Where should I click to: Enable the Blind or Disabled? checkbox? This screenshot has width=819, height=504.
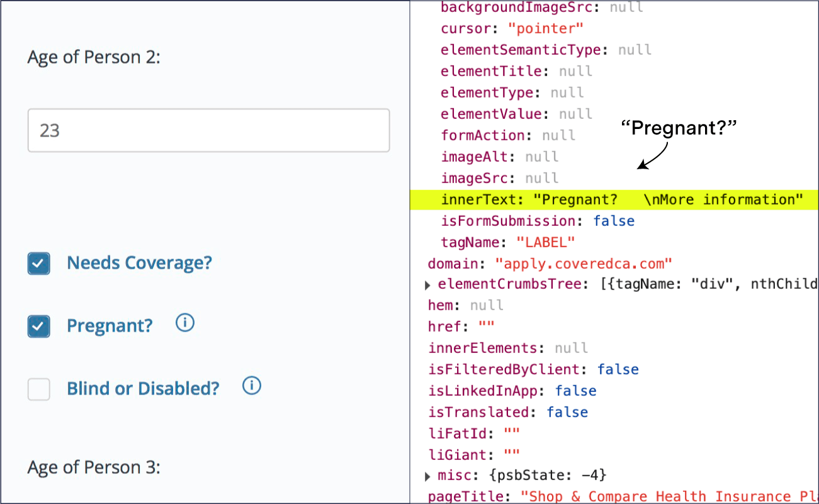38,389
